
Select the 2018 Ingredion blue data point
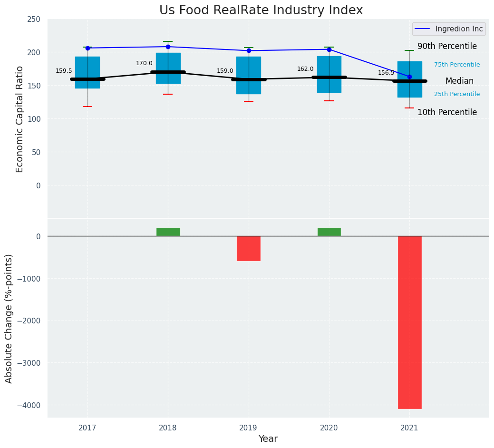click(168, 47)
